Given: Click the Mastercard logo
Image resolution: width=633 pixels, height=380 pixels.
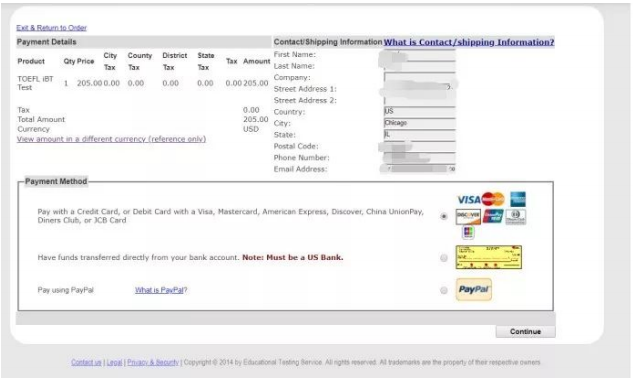Looking at the screenshot, I should tap(493, 199).
